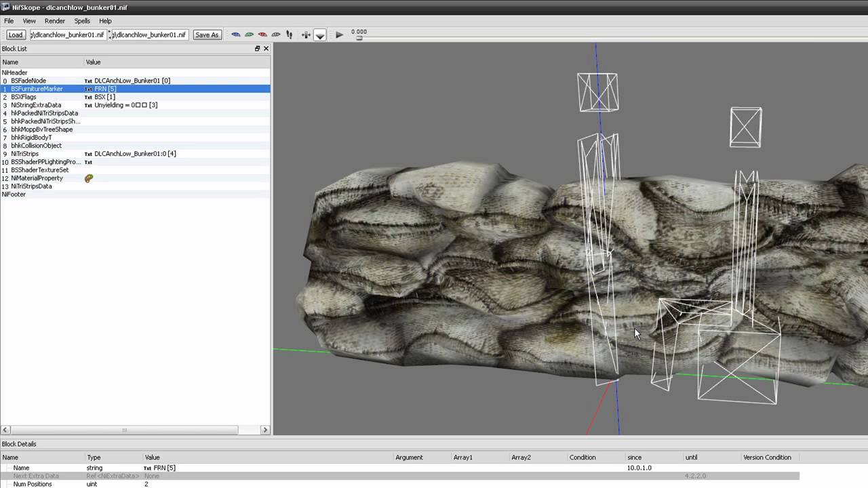Play the animation with the play button

339,35
